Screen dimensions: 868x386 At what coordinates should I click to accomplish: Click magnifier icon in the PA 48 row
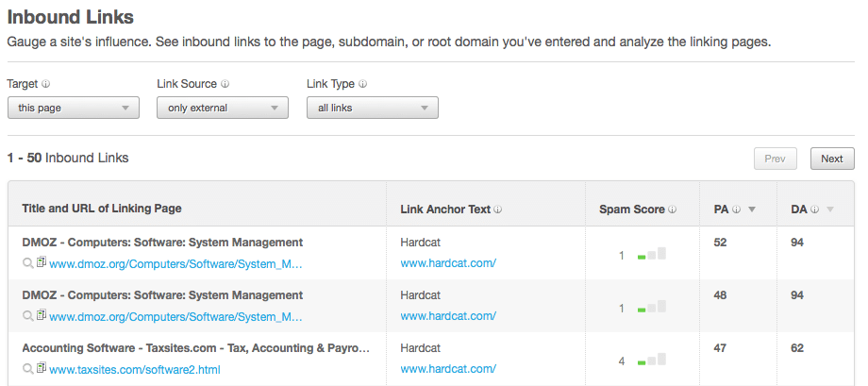27,316
